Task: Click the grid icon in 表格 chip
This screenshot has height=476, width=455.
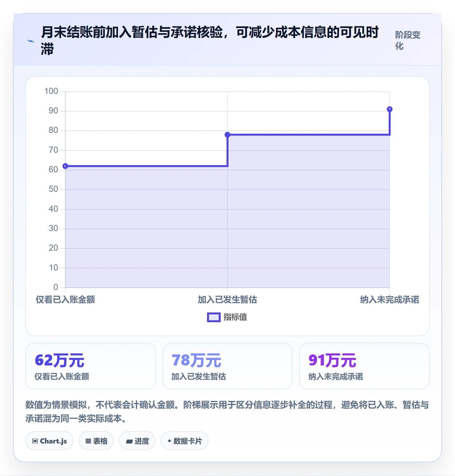Action: click(x=88, y=441)
